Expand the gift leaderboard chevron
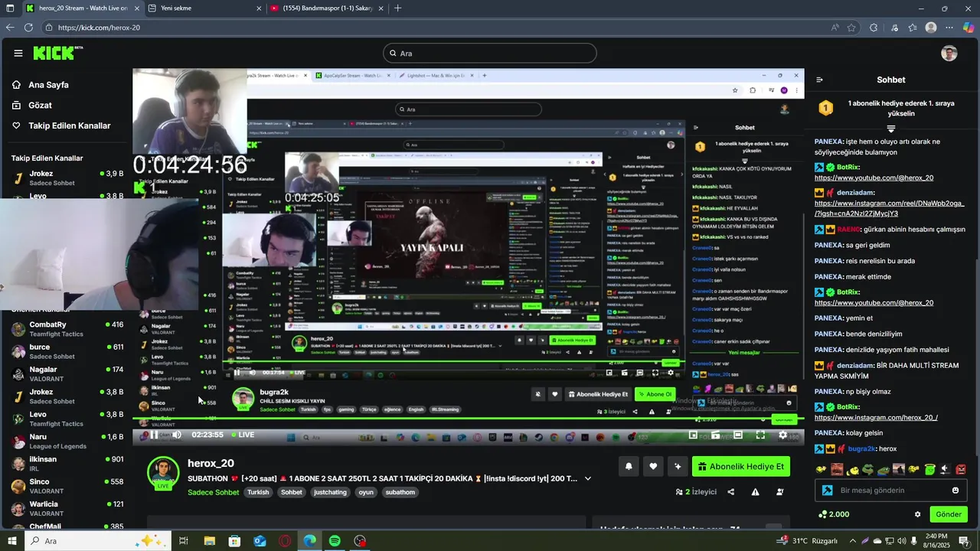 coord(890,129)
